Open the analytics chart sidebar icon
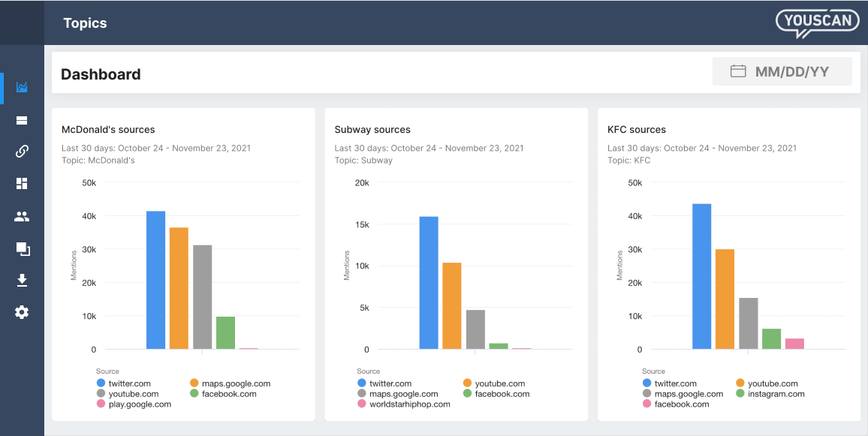This screenshot has height=436, width=868. pos(22,87)
